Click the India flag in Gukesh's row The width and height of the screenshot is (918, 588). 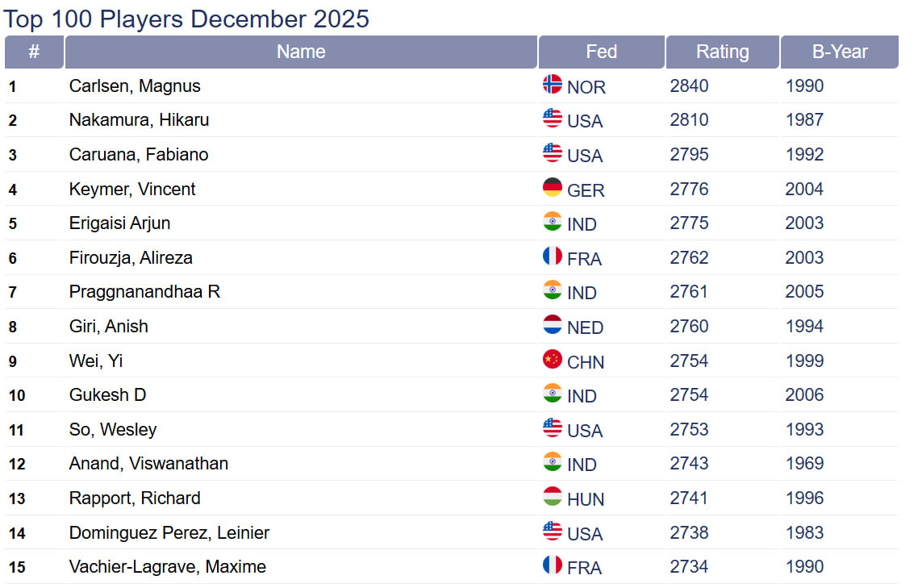553,394
